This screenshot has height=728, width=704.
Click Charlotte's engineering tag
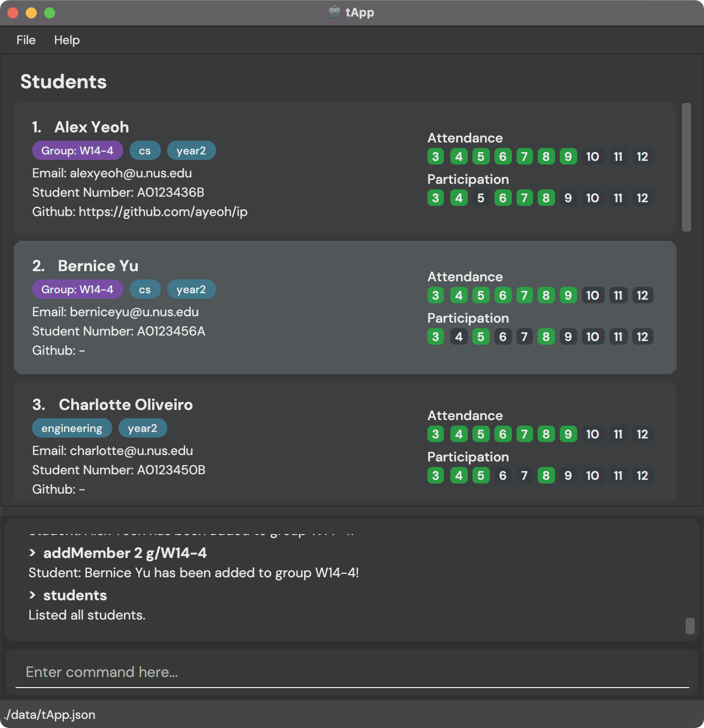(x=72, y=428)
